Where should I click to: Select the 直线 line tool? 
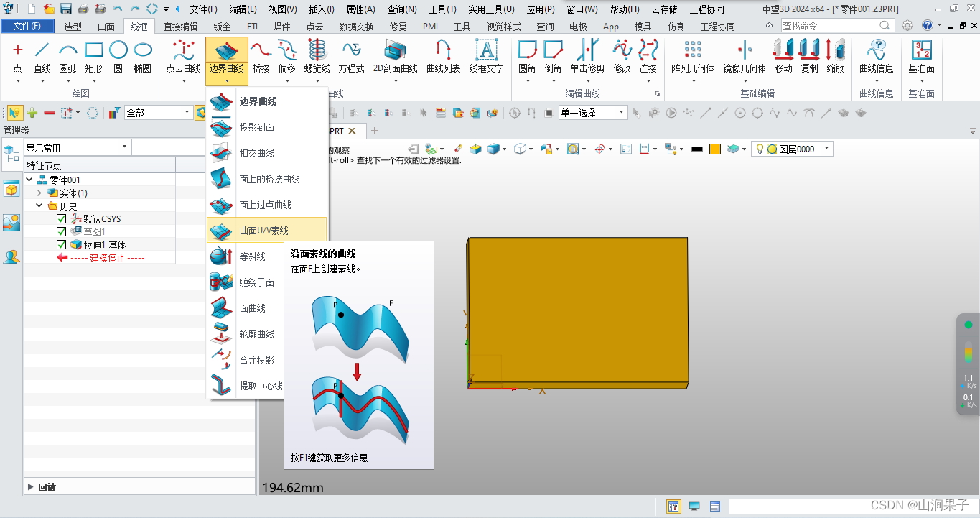click(x=42, y=57)
